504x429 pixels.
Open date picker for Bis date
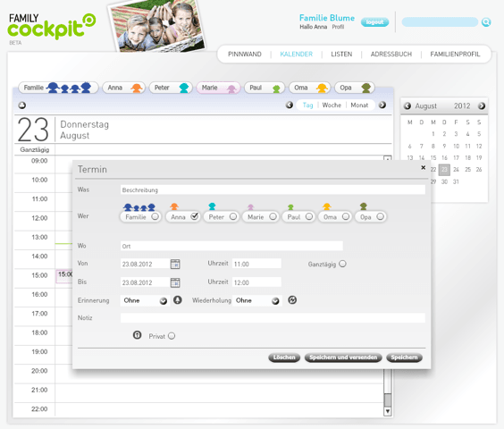tap(175, 282)
